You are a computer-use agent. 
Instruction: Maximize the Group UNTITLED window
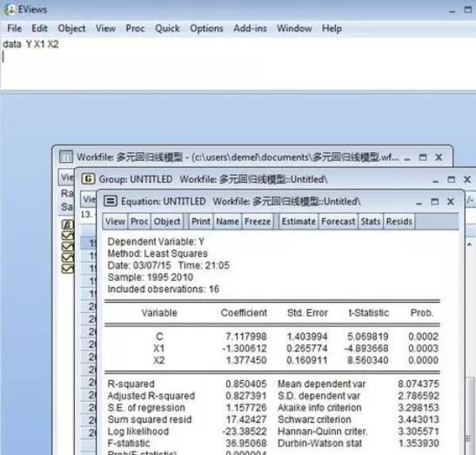[452, 179]
